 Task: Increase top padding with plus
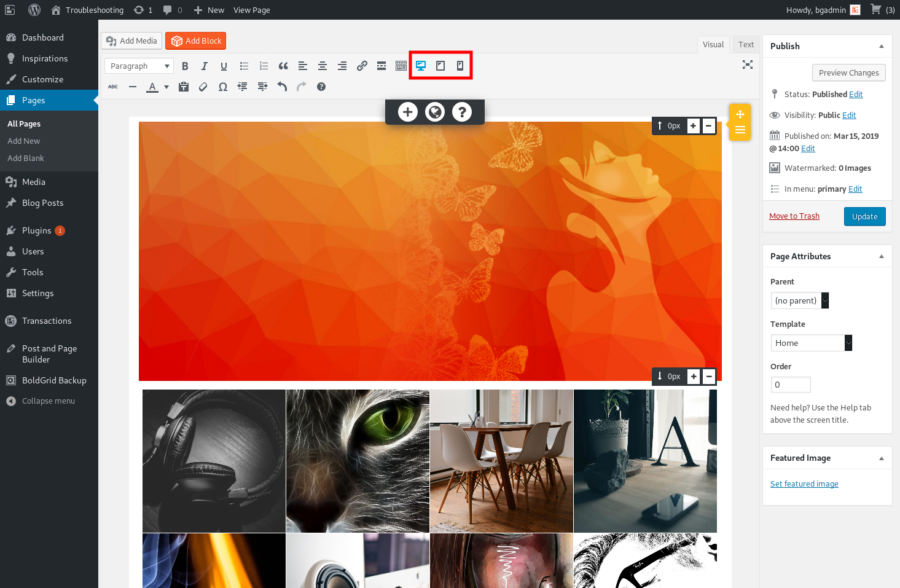(x=693, y=126)
